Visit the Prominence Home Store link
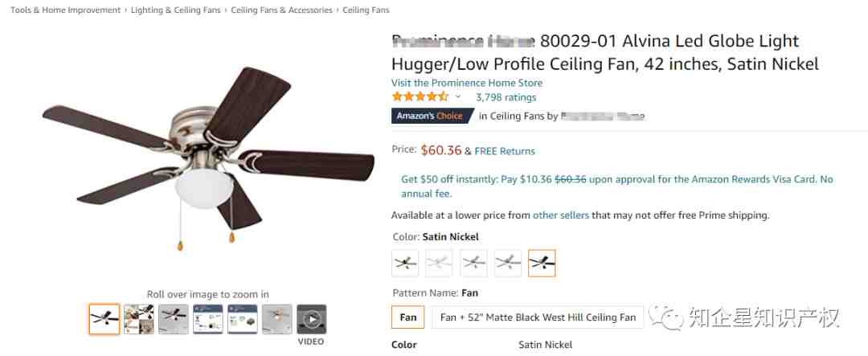Image resolution: width=868 pixels, height=356 pixels. click(x=467, y=83)
